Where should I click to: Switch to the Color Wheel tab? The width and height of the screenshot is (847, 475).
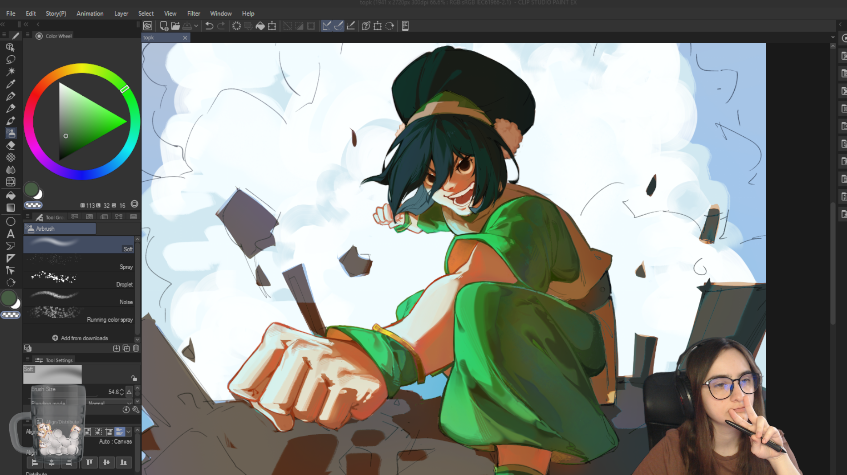[x=54, y=36]
